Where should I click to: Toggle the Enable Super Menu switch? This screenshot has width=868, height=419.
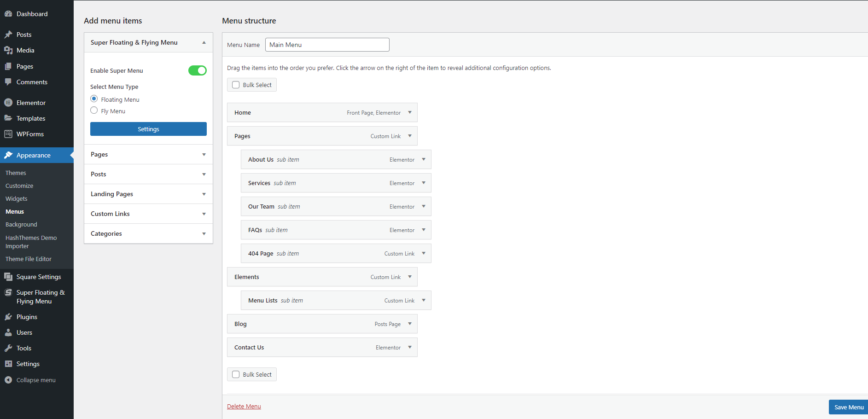coord(198,70)
